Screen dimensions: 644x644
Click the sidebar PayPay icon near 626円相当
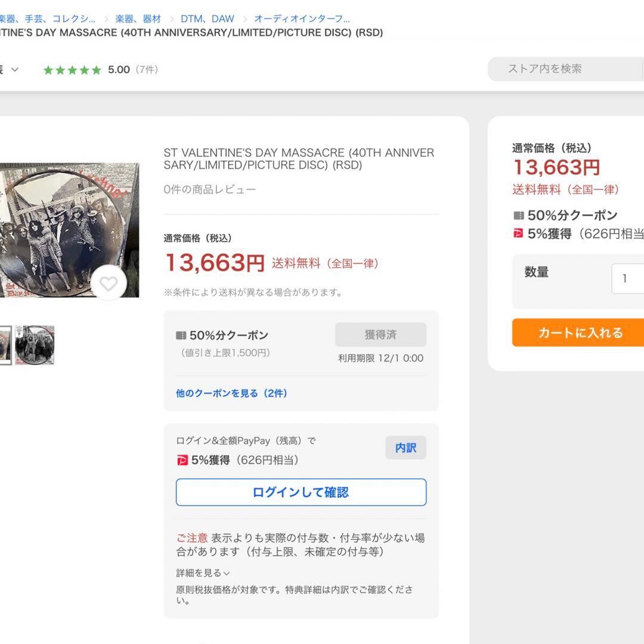coord(518,234)
